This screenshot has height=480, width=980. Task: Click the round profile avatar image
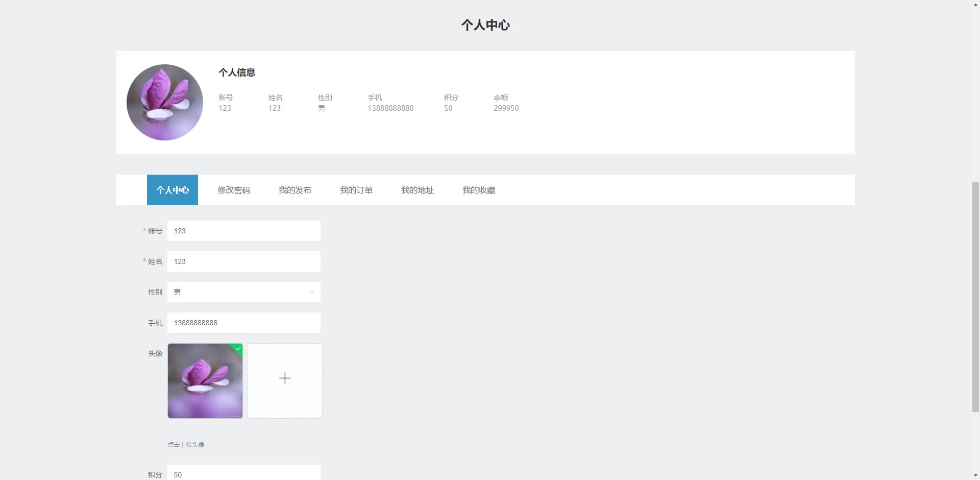[165, 102]
